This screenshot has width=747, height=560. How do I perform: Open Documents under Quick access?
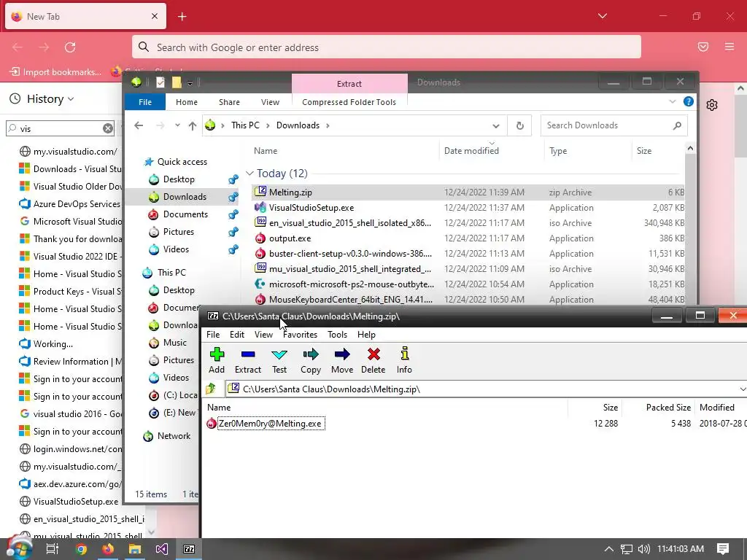pyautogui.click(x=185, y=214)
